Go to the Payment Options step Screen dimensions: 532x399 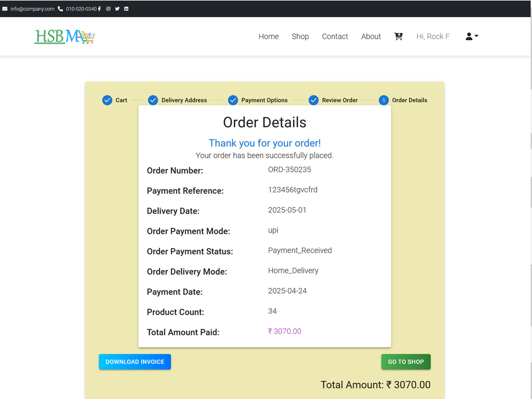click(x=258, y=100)
